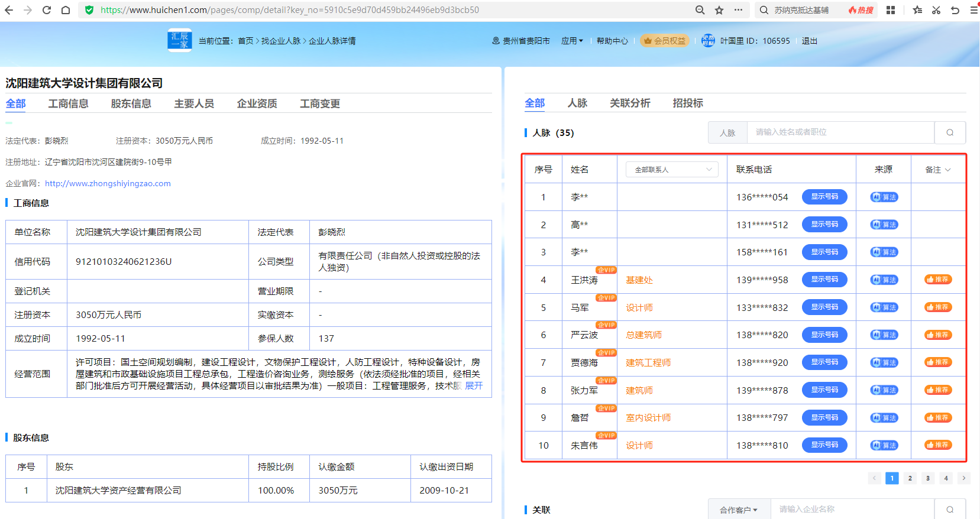Click the 找企业人脉 breadcrumb link

[x=281, y=41]
